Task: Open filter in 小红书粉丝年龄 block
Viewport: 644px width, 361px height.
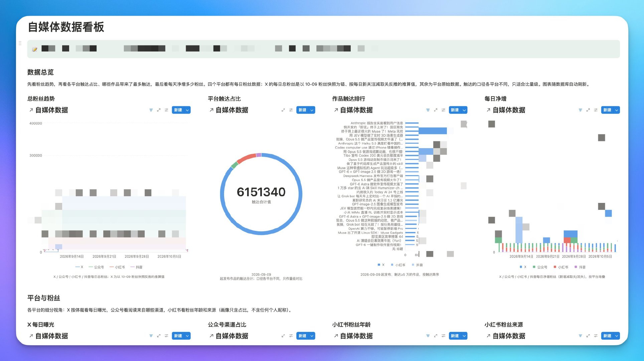Action: pos(428,336)
